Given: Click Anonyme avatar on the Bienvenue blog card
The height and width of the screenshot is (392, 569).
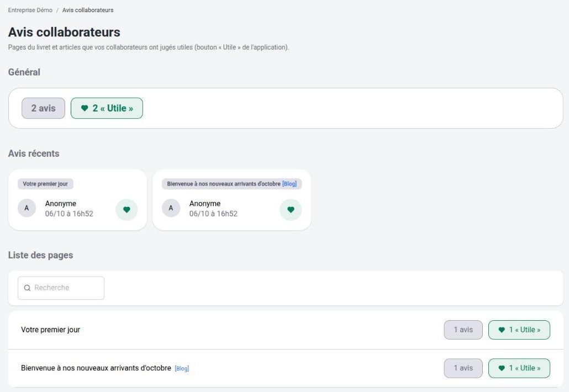Looking at the screenshot, I should tap(171, 208).
